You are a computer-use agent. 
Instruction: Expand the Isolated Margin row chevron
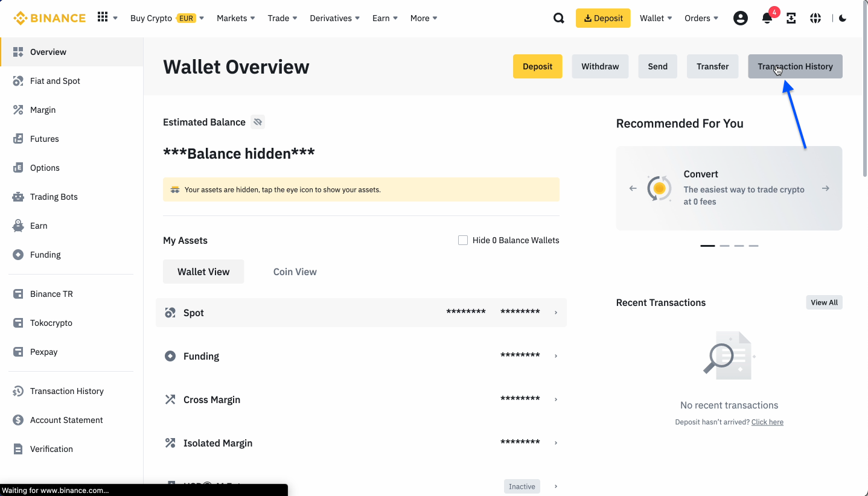tap(555, 443)
